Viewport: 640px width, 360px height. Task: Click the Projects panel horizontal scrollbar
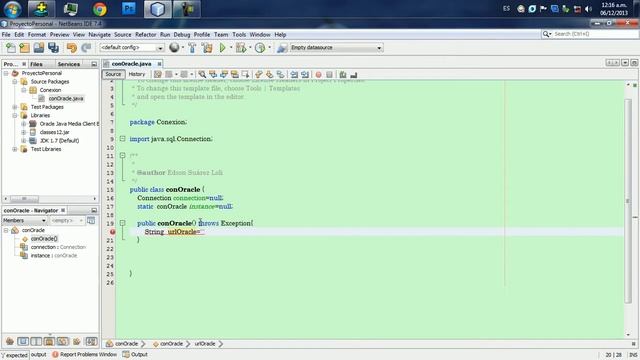click(x=24, y=199)
